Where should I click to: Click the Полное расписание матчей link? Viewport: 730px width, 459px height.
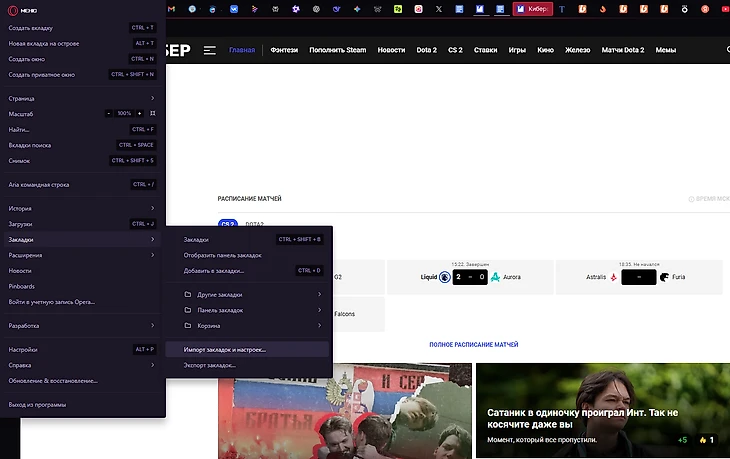(473, 345)
